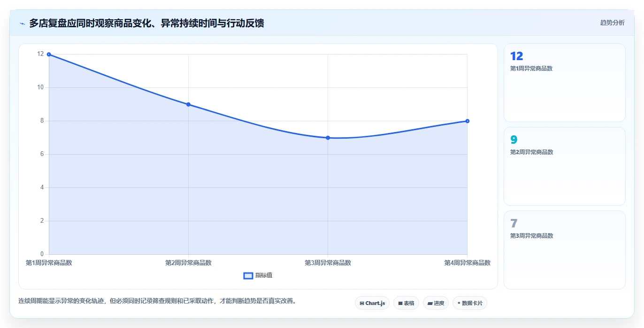Click the week 1 data point at value 12
This screenshot has width=644, height=328.
(49, 55)
